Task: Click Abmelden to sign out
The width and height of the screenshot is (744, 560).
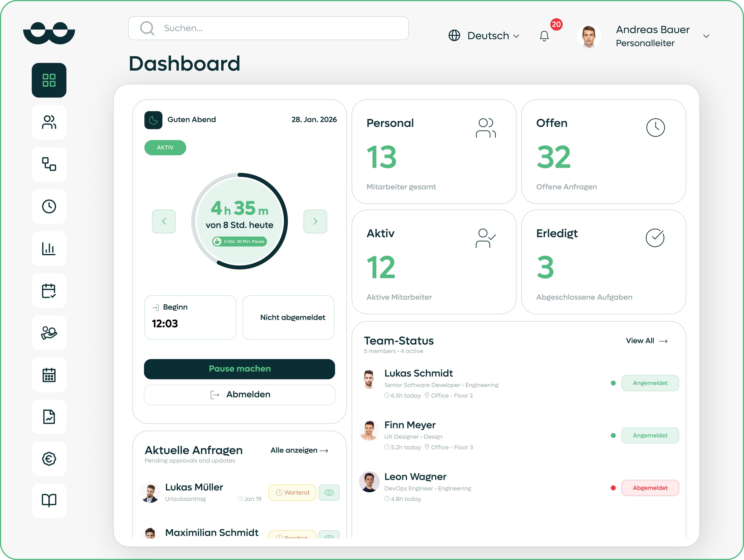Action: (239, 394)
